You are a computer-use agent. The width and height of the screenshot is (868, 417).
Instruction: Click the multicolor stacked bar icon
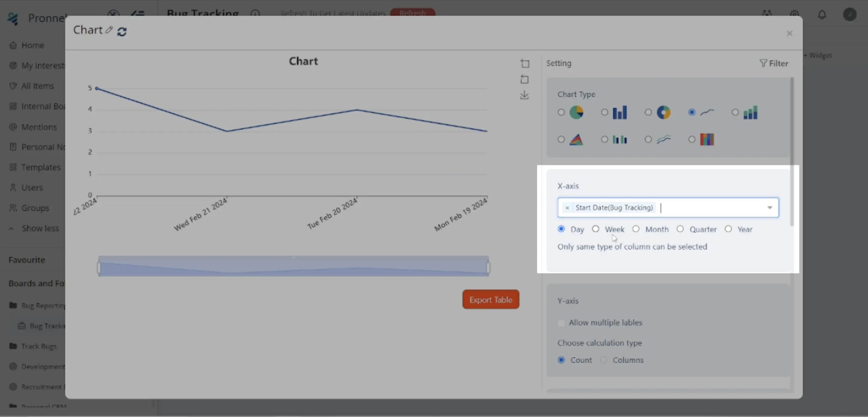pos(707,140)
